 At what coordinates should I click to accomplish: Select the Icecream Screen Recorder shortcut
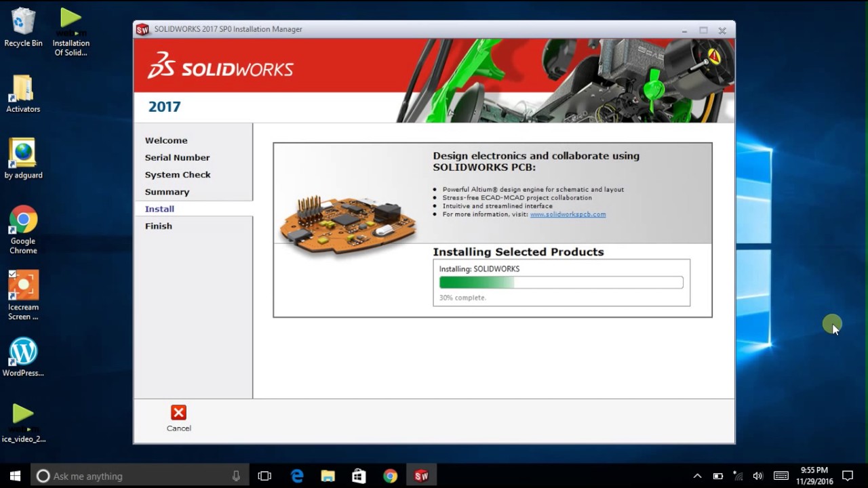pyautogui.click(x=23, y=296)
